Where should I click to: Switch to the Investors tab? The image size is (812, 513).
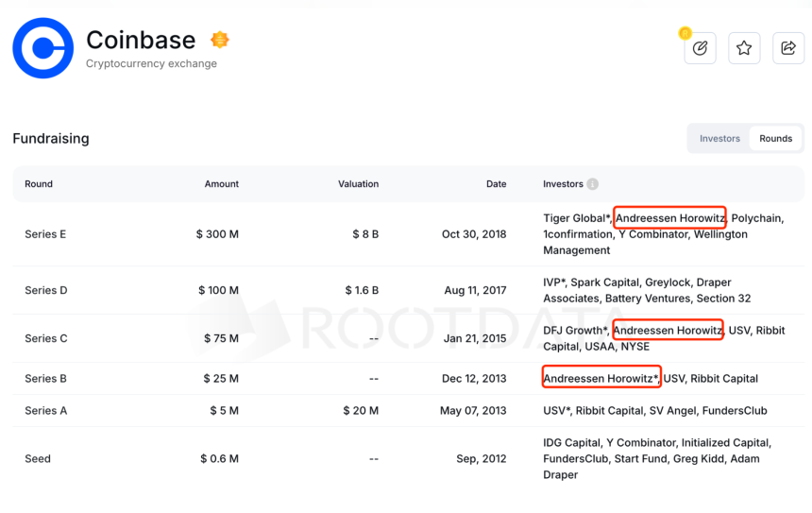pyautogui.click(x=719, y=138)
